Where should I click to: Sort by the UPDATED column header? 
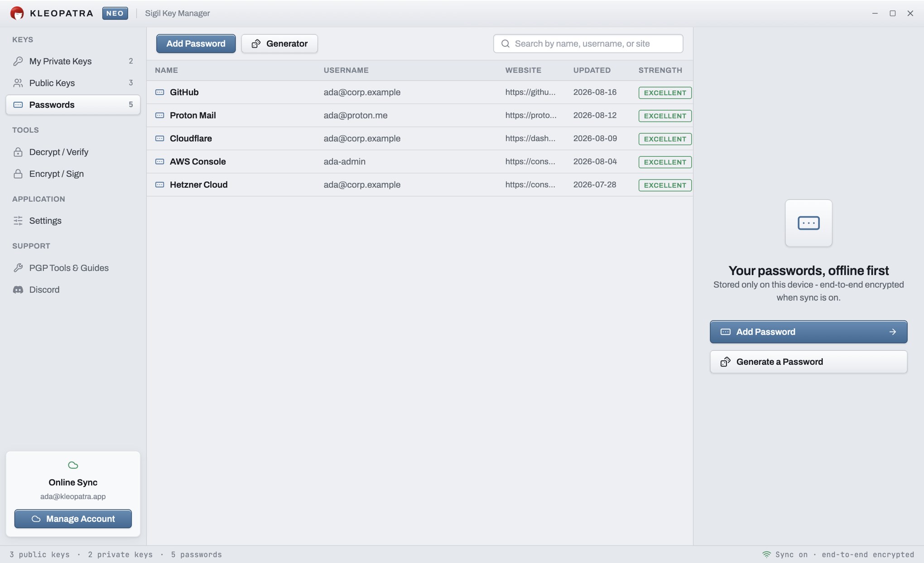coord(592,70)
